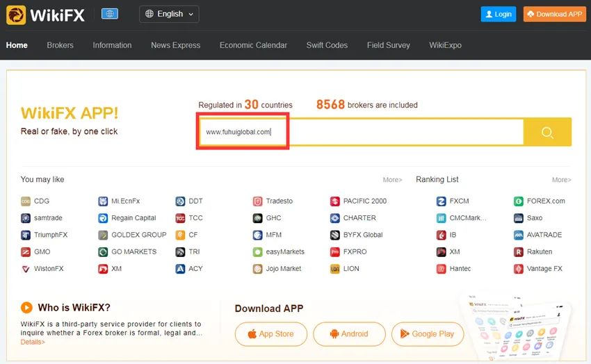Click the Details link under WikiFX description
Viewport: 591px width, 364px height.
tap(33, 342)
